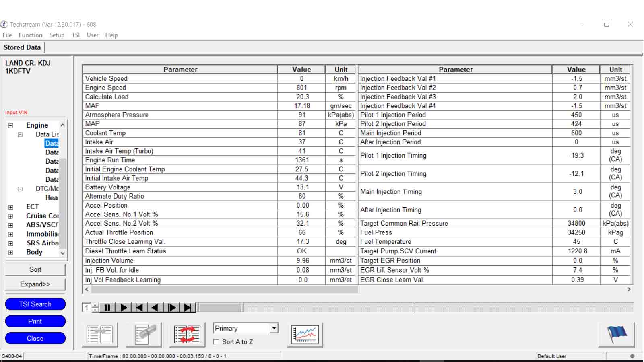Click the list with eraser icon
Screen dimensions: 644x362
tap(144, 335)
